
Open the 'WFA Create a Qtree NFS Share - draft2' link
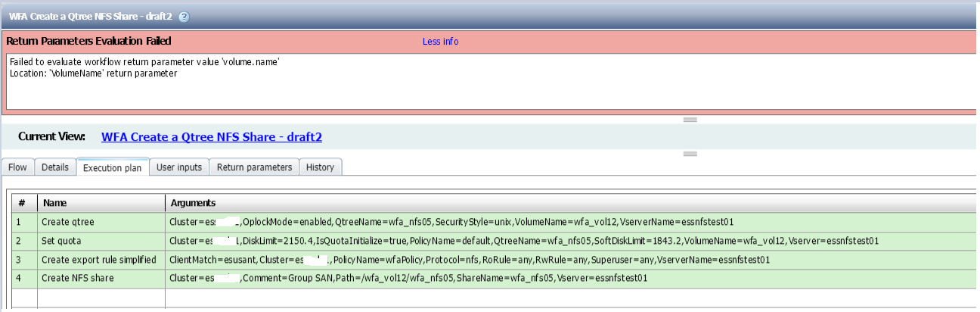(212, 137)
